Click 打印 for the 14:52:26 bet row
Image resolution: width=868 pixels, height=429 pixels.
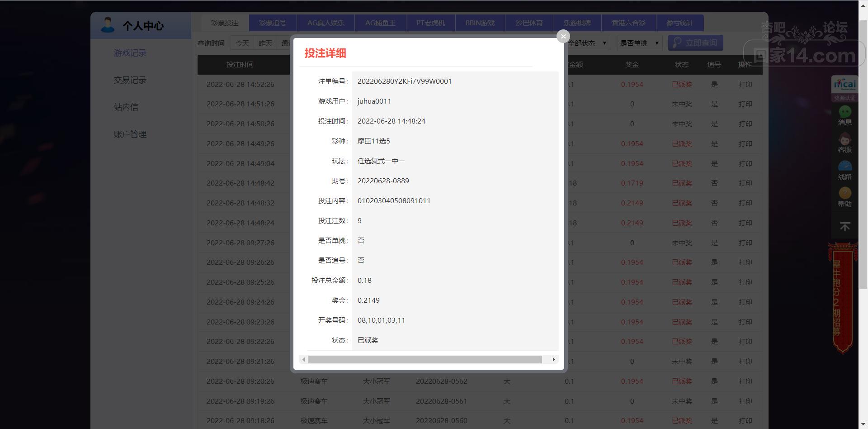745,85
